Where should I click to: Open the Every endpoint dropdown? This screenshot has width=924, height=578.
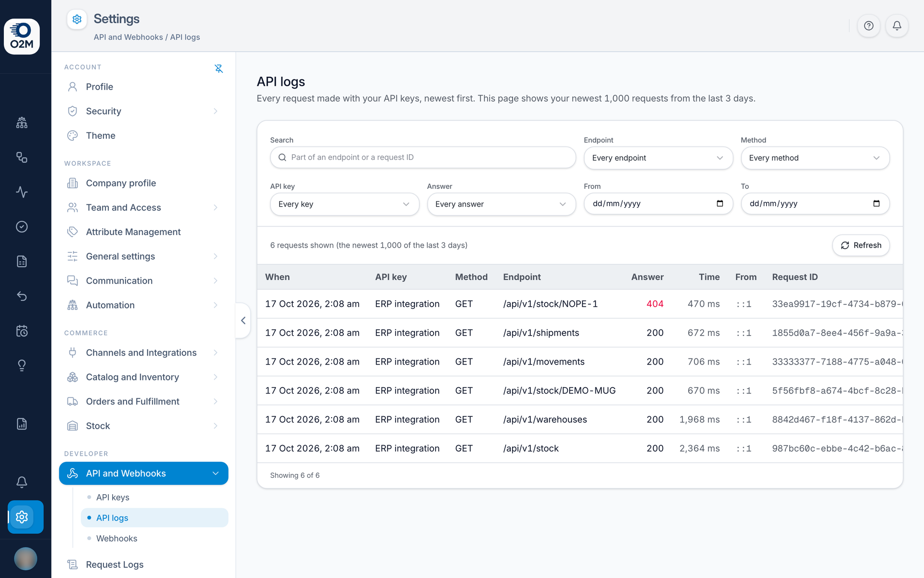tap(658, 158)
